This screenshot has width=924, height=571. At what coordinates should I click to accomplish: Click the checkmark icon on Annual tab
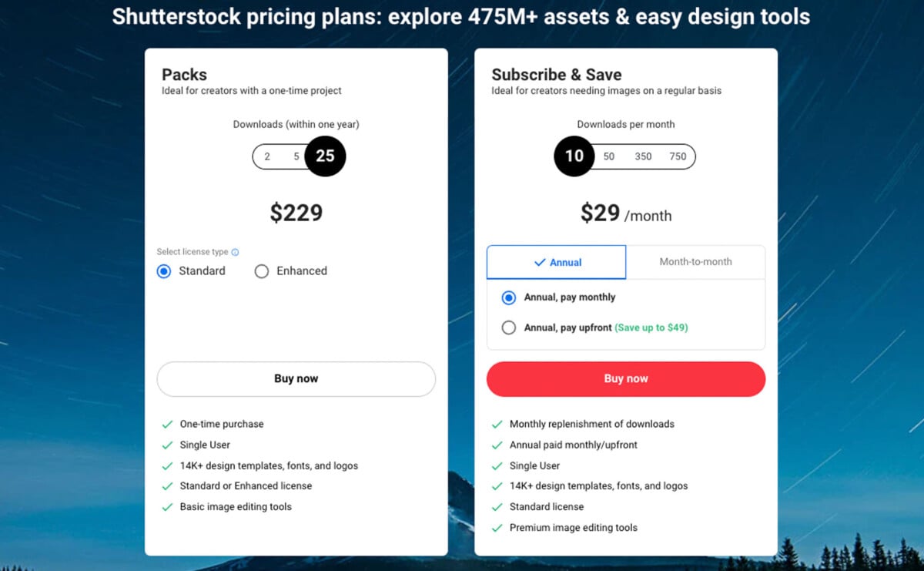click(541, 262)
